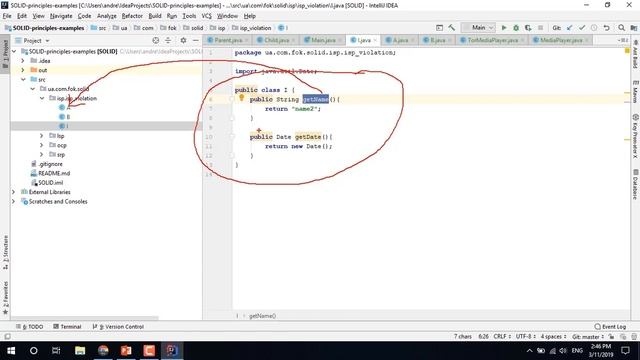Open the Navigate menu
The height and width of the screenshot is (360, 640).
point(61,16)
